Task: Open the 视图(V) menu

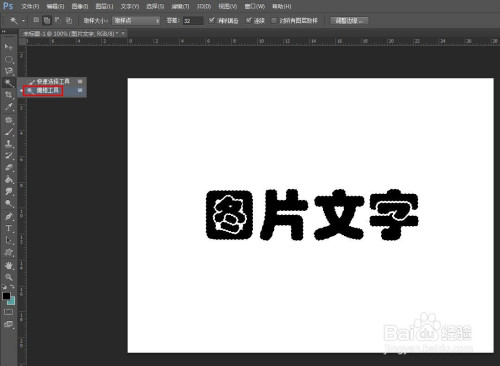Action: [x=227, y=6]
